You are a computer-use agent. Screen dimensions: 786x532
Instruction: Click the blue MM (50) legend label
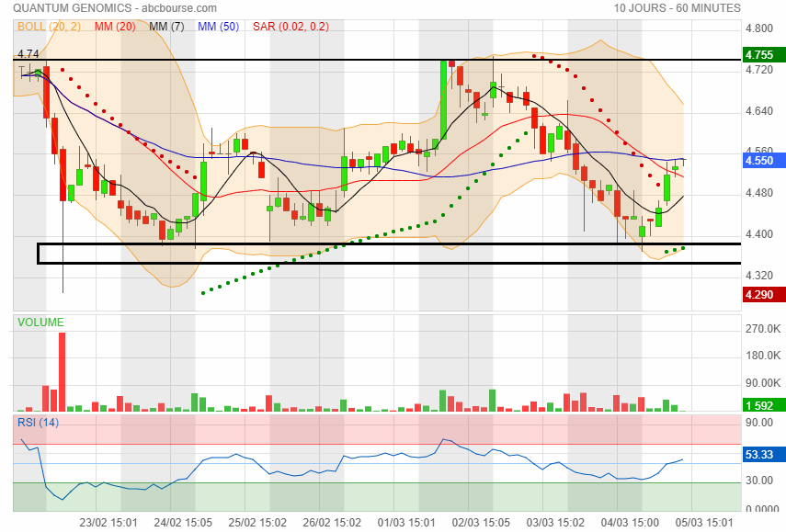(x=218, y=27)
